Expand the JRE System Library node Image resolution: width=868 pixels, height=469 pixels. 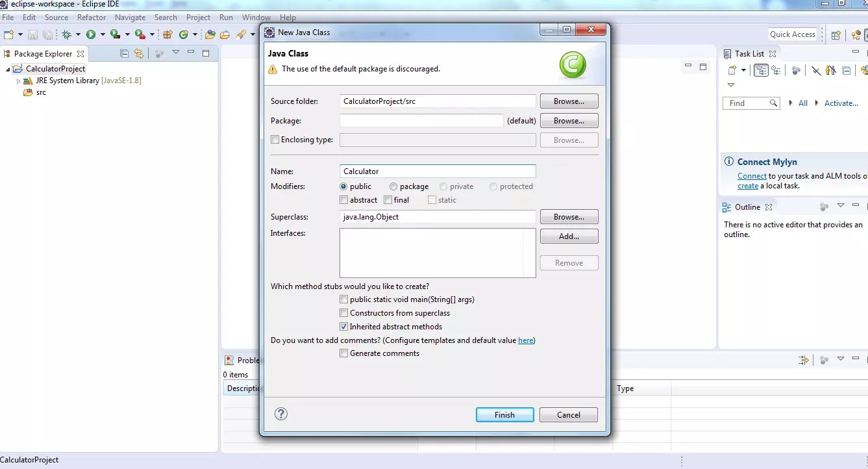click(x=19, y=80)
